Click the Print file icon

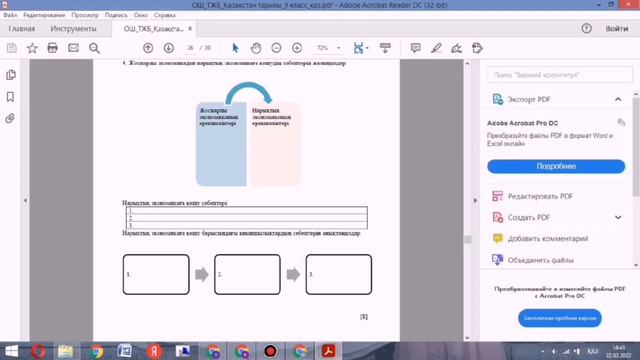[x=53, y=48]
